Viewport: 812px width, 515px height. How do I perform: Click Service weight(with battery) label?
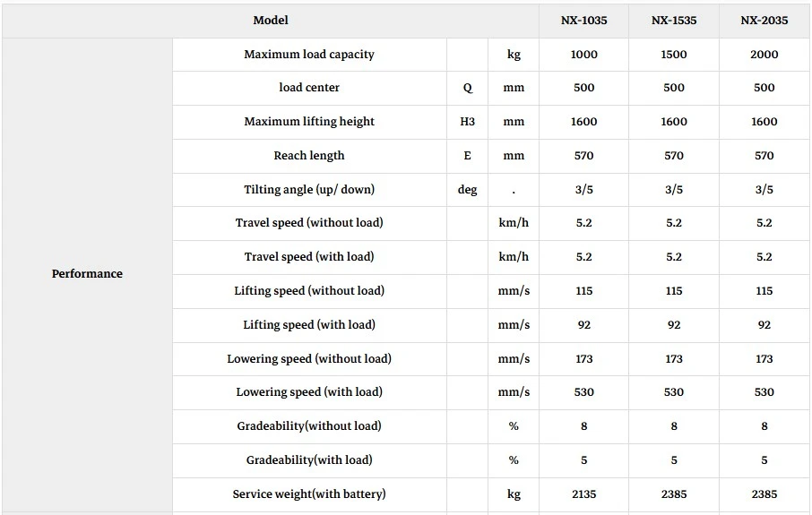coord(309,494)
